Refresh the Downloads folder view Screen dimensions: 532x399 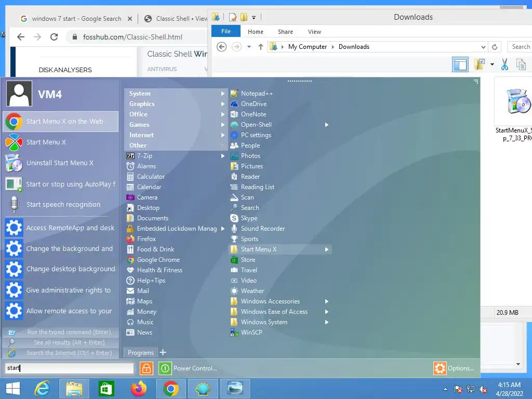(x=495, y=47)
